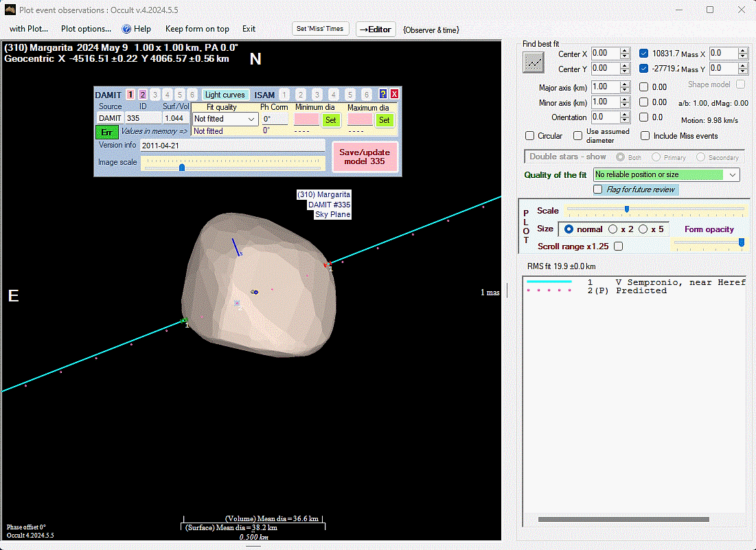Screen dimensions: 756x550
Task: Select the x 5 plot size option
Action: point(643,229)
